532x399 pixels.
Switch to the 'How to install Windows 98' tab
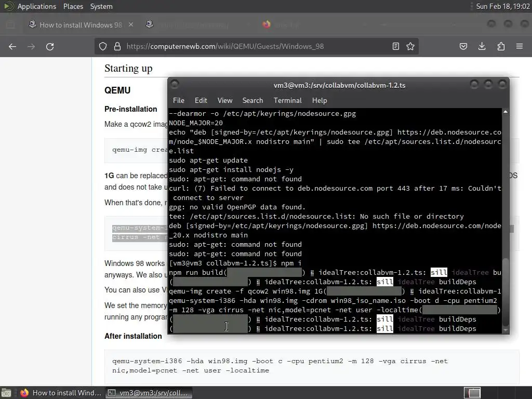[x=81, y=25]
